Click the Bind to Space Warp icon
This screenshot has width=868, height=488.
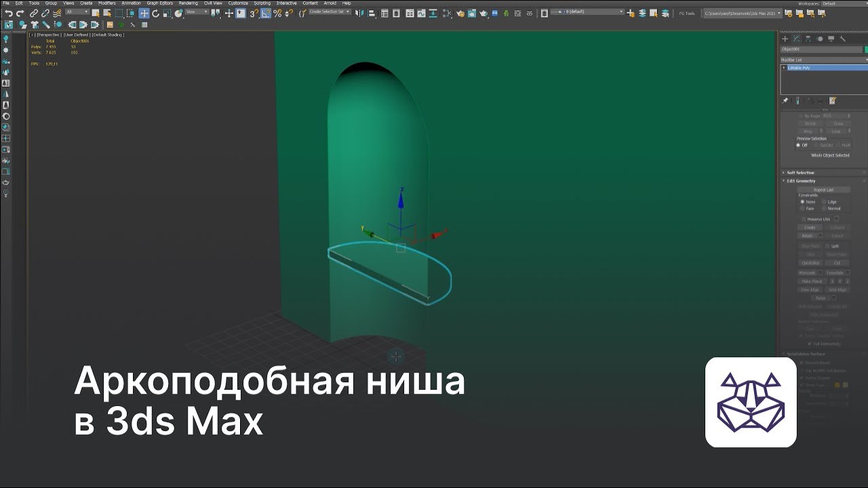pos(56,13)
